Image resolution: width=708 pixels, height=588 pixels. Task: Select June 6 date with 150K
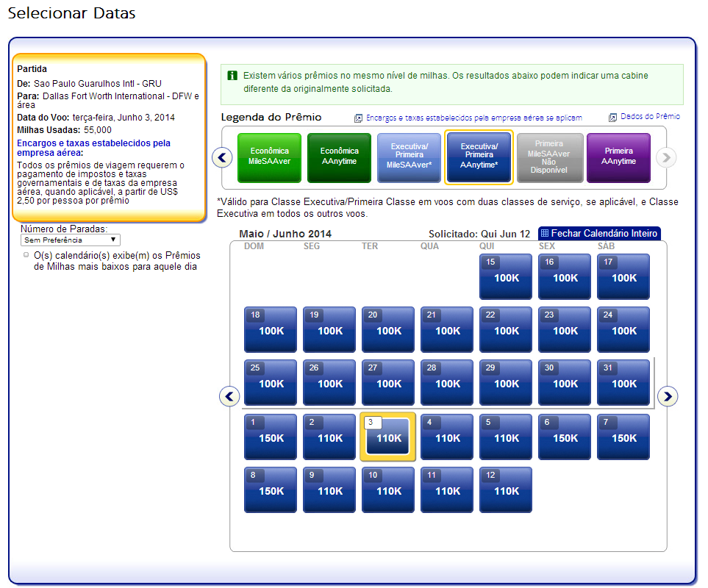point(565,437)
